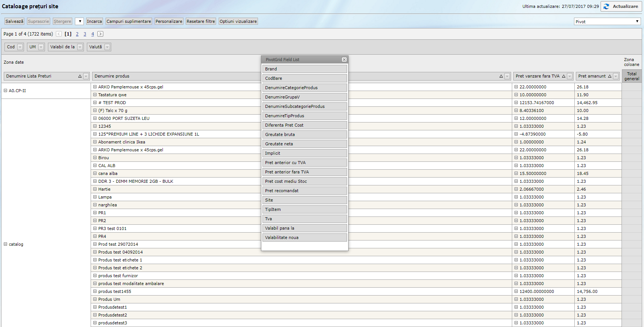Click filter icon on Pret amanunt header

[x=616, y=76]
